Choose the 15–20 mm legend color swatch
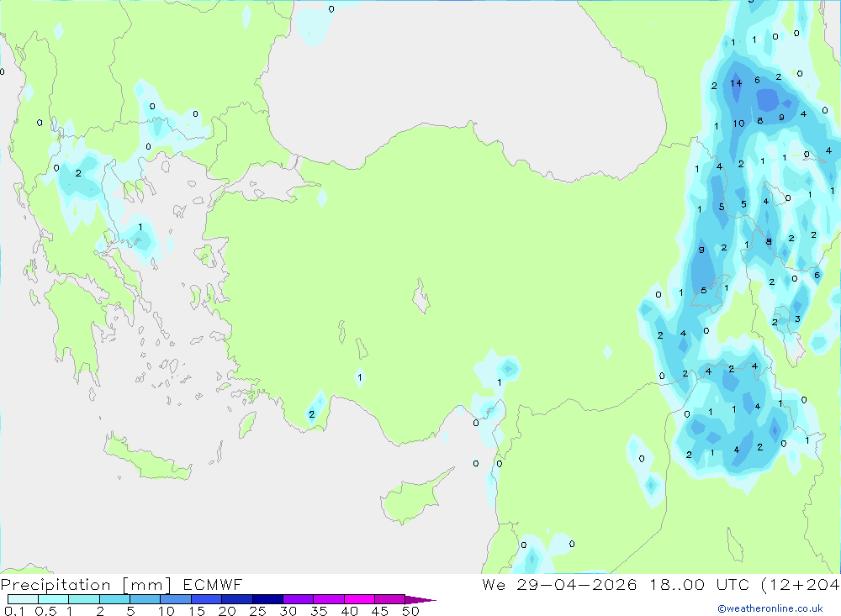Image resolution: width=841 pixels, height=616 pixels. pyautogui.click(x=206, y=599)
